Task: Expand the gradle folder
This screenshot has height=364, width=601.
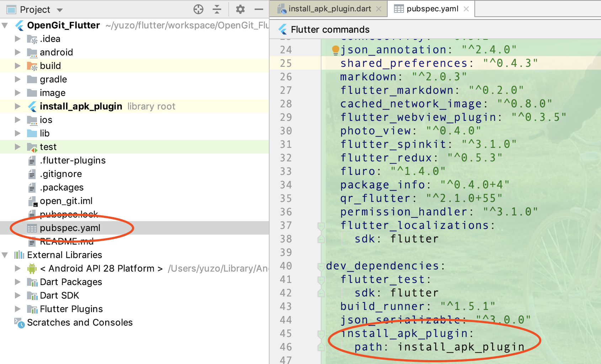Action: pyautogui.click(x=17, y=79)
